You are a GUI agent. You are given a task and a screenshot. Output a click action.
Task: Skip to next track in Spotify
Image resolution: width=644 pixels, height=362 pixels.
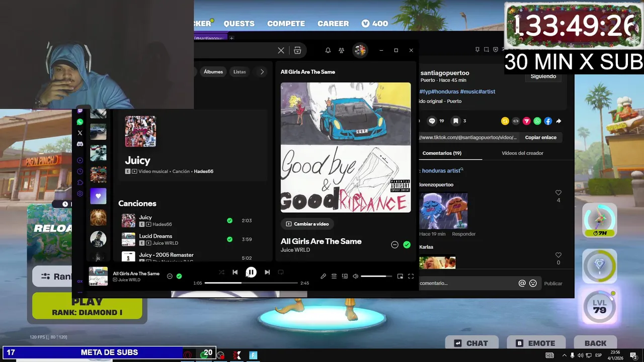[267, 273]
